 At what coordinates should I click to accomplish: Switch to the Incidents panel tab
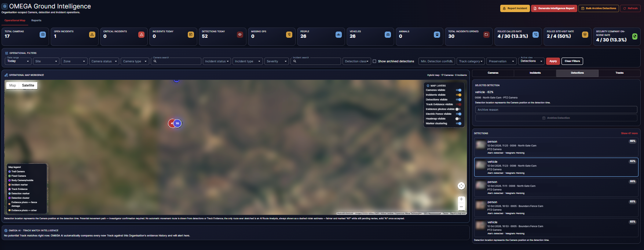pos(535,73)
